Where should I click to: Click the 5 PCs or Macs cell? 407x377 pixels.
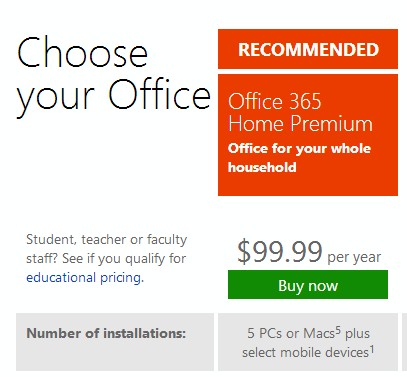(308, 342)
